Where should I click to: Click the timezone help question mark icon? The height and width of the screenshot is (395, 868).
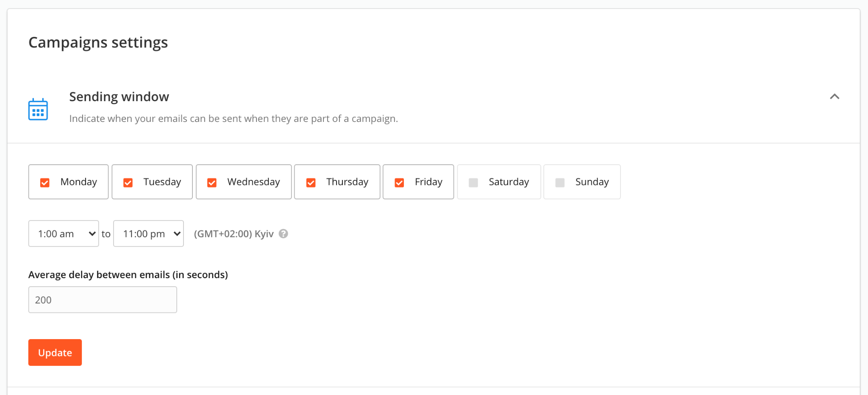click(x=284, y=234)
